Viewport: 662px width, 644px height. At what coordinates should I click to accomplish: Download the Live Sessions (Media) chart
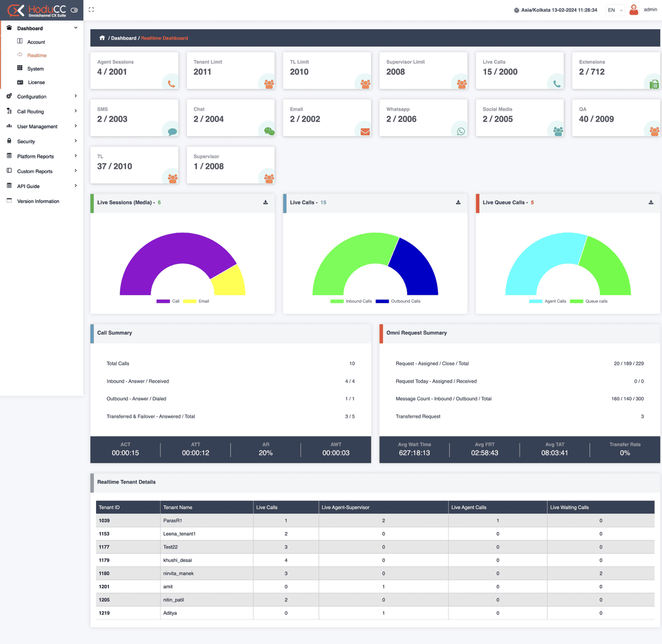click(x=266, y=202)
